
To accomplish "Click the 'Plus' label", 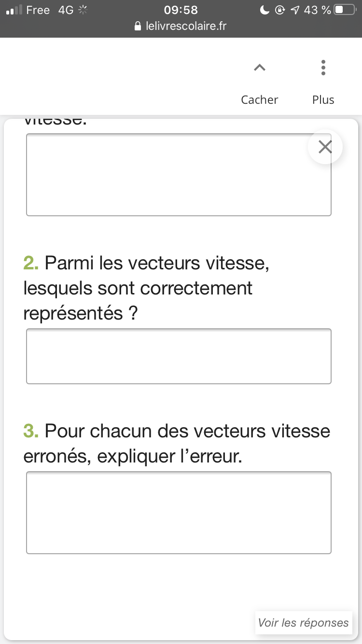I will coord(323,100).
